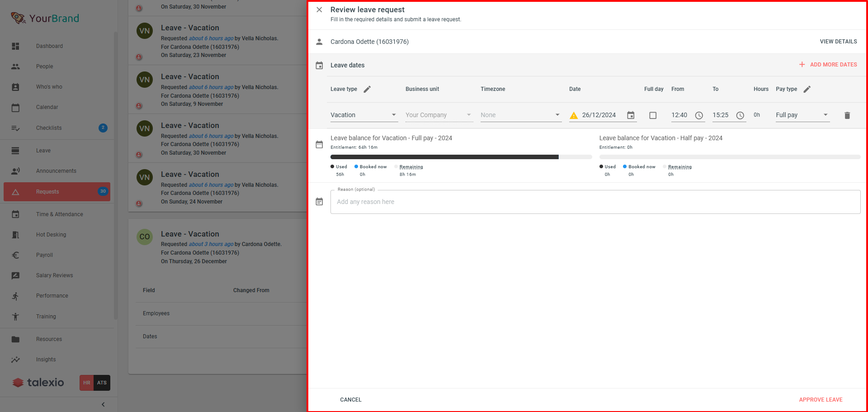
Task: Collapse the sidebar with the chevron arrow
Action: [103, 404]
